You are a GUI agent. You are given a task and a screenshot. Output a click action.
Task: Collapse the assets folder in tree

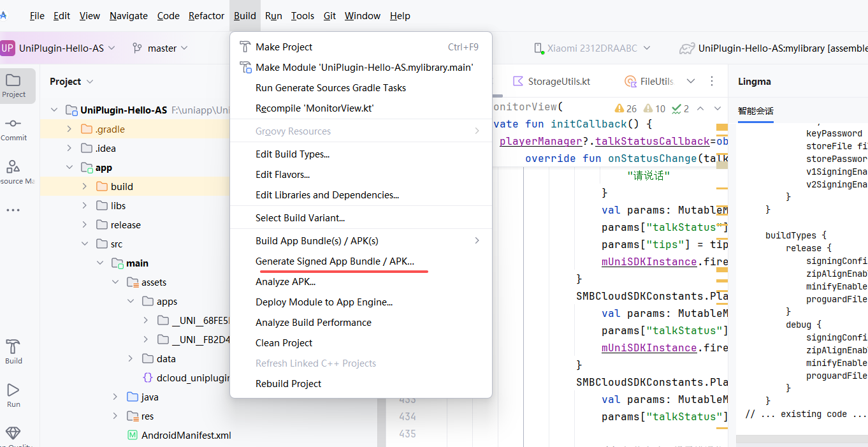point(115,282)
